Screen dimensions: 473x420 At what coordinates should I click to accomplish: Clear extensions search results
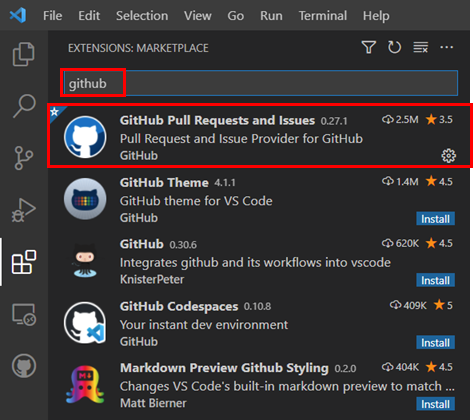420,47
